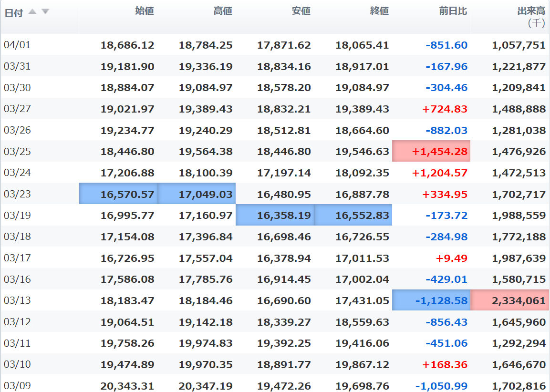Click the low price 17,871.62
This screenshot has width=550, height=392.
coord(284,45)
